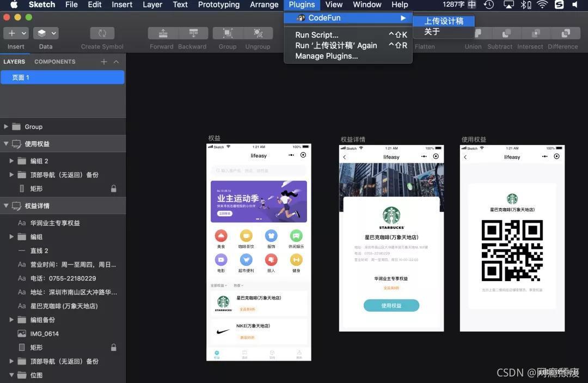Screen dimensions: 588x383
Task: Click the 服饰 category icon
Action: tap(271, 236)
